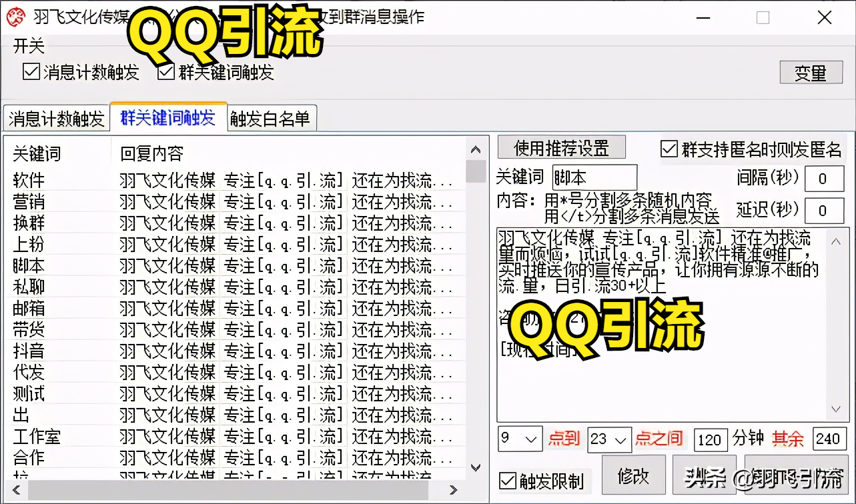Screen dimensions: 856x504
Task: Click the keyword list scroll down arrow
Action: [x=476, y=468]
